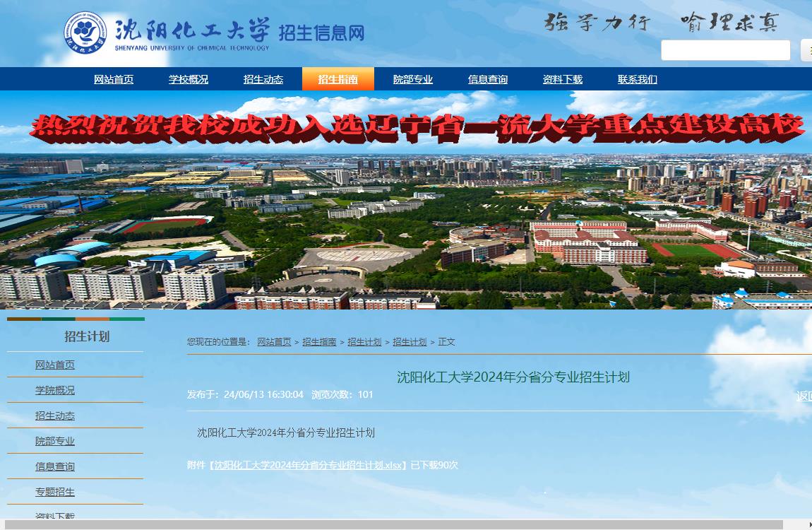Click second 招生计划 breadcrumb link before 正文
812x530 pixels.
point(410,342)
